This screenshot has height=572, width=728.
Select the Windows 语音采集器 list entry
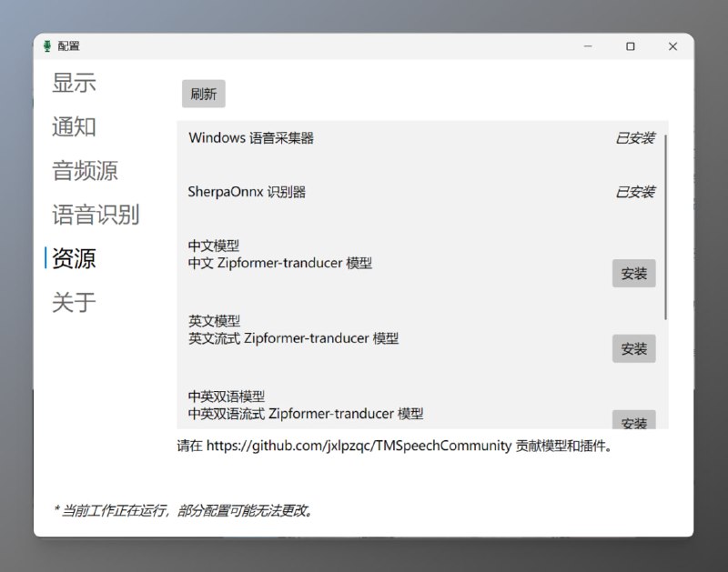tap(253, 137)
